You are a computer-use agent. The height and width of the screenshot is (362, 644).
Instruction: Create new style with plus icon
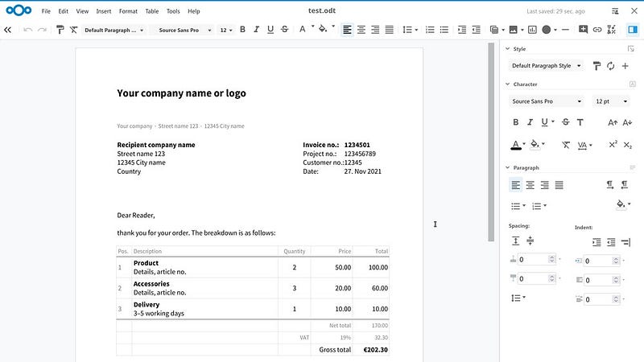point(625,66)
